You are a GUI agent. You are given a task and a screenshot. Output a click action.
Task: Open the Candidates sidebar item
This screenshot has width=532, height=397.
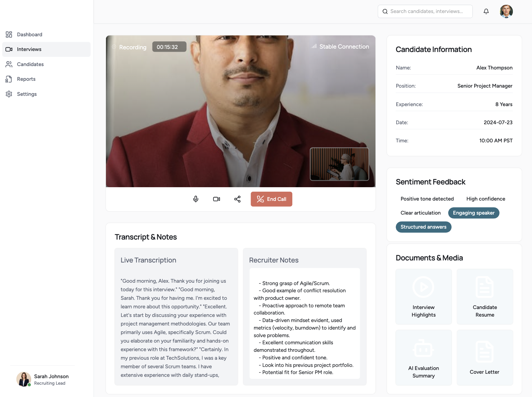[x=30, y=64]
